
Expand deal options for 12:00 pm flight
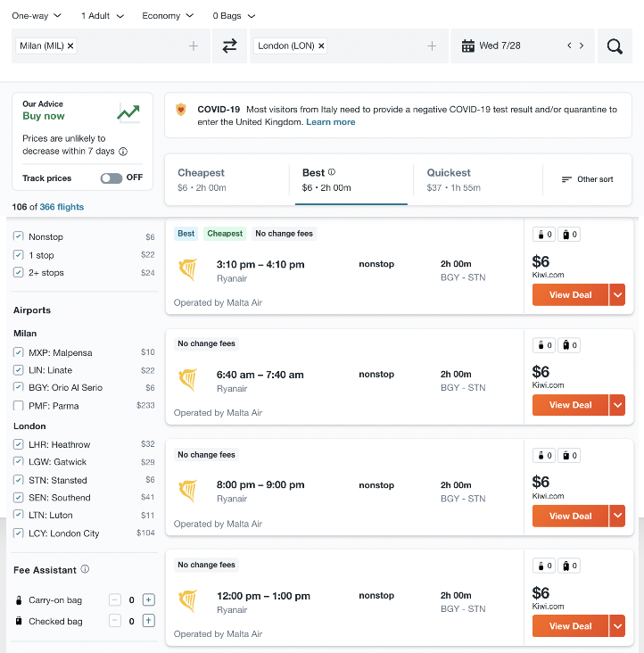tap(617, 626)
